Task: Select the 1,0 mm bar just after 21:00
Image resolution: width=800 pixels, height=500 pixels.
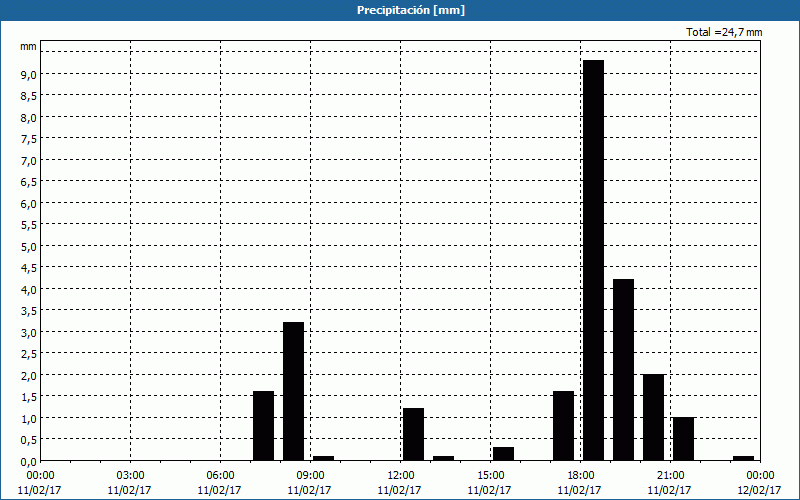Action: pyautogui.click(x=683, y=439)
